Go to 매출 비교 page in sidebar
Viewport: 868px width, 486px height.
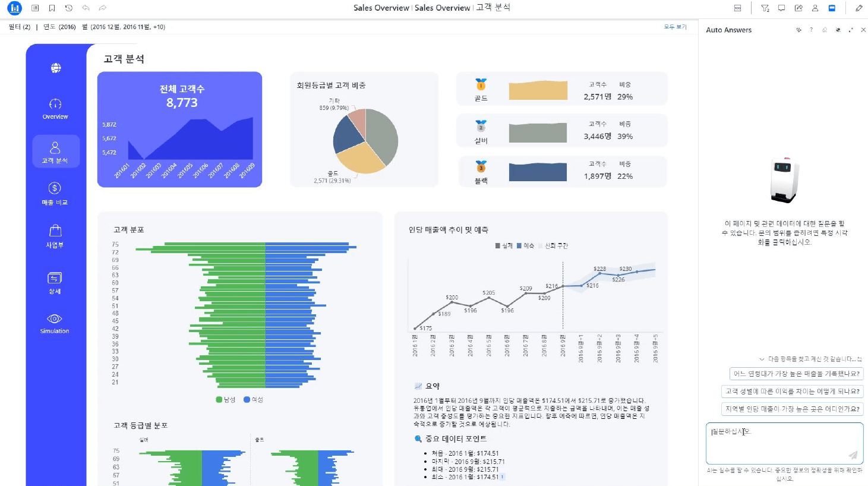(x=55, y=194)
